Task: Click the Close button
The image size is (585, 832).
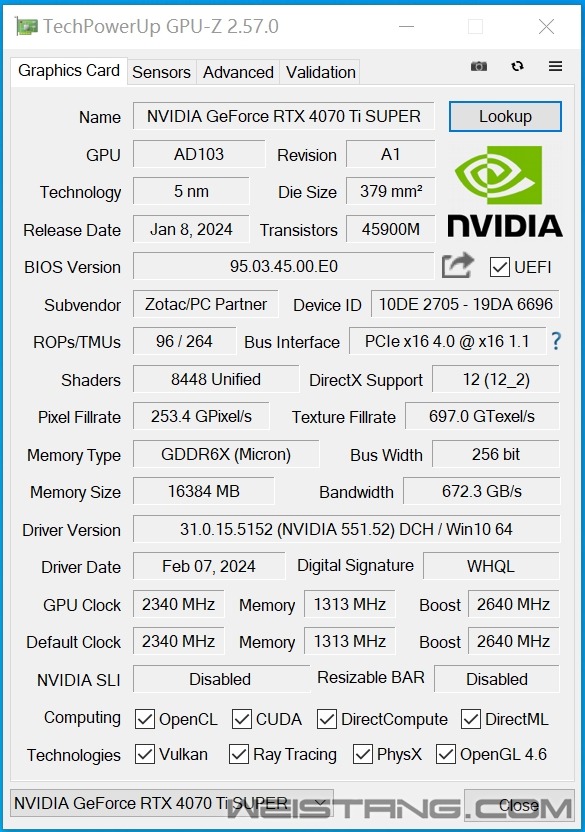Action: pyautogui.click(x=519, y=805)
